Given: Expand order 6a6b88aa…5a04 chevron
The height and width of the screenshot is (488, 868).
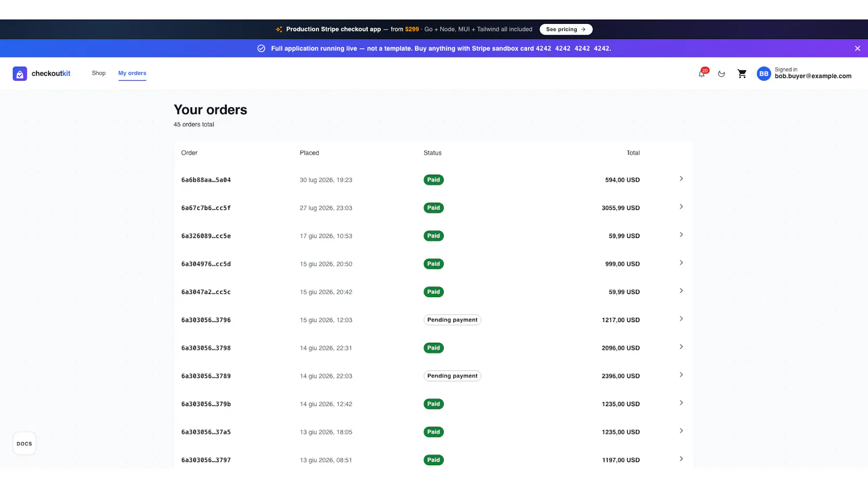Looking at the screenshot, I should point(681,178).
